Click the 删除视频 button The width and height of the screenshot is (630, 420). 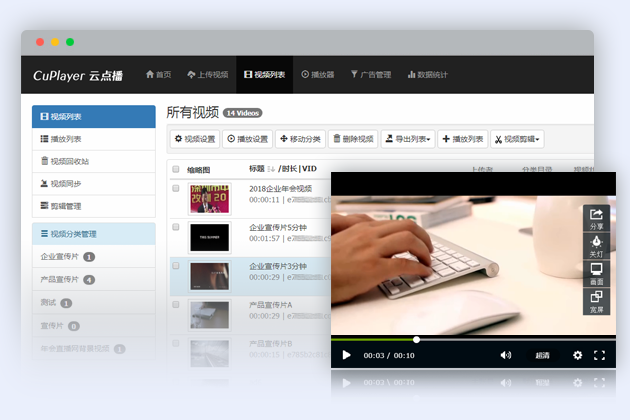[352, 139]
